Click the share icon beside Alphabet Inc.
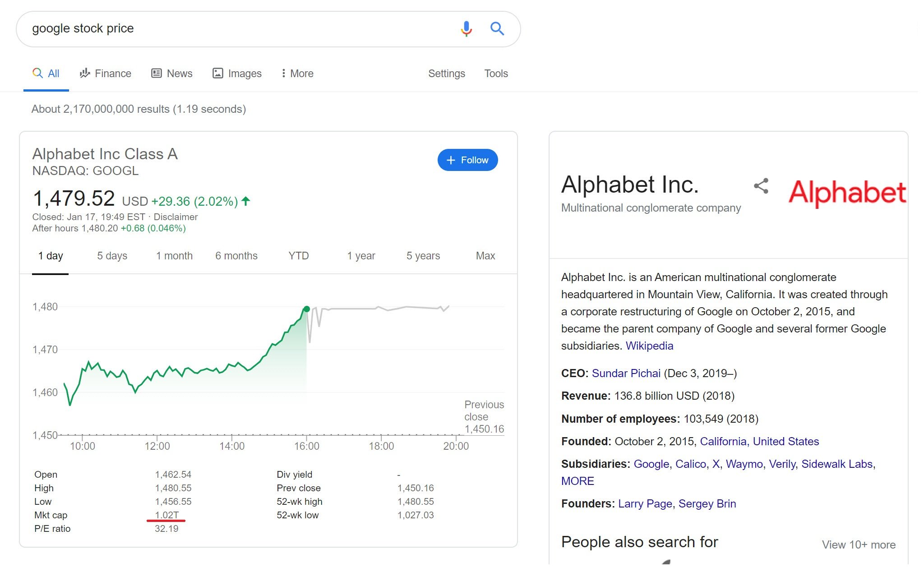Screen dimensions: 924x572 coord(762,185)
